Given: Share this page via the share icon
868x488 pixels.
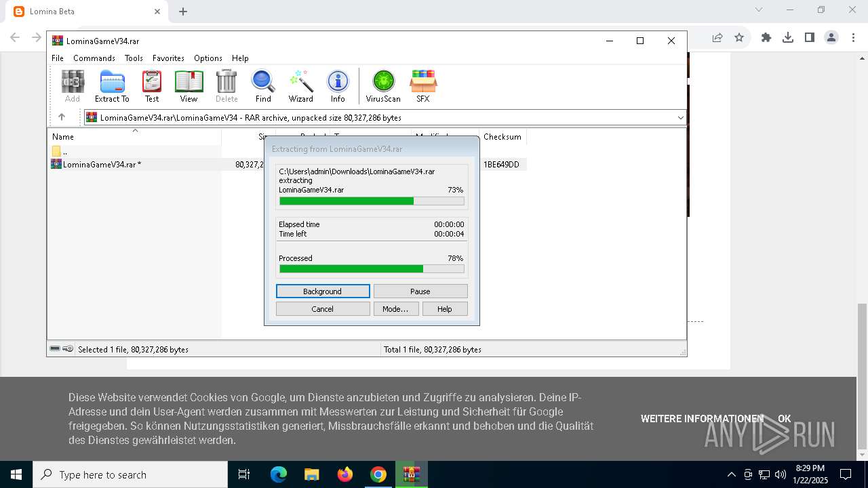Looking at the screenshot, I should (717, 38).
